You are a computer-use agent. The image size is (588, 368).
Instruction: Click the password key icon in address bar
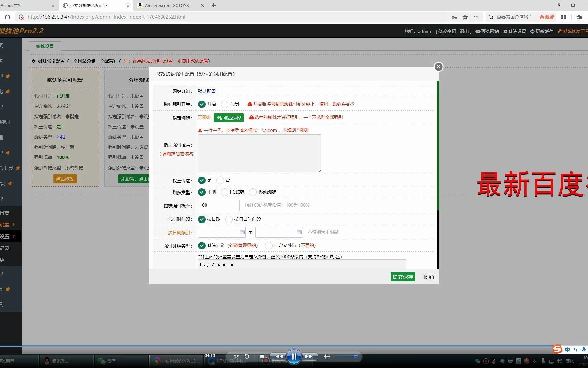pyautogui.click(x=454, y=17)
